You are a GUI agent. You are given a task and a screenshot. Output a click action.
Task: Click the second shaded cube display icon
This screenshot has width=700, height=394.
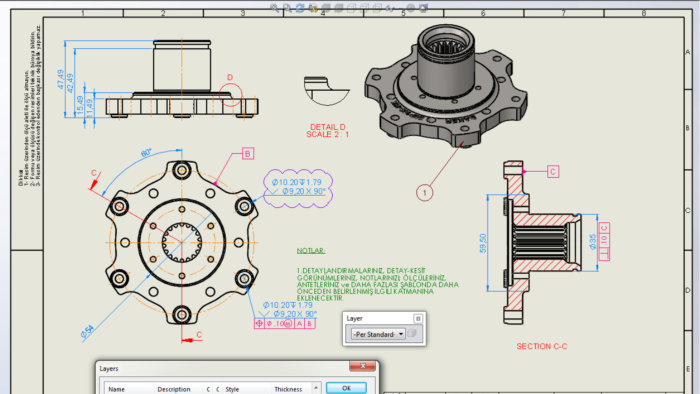338,8
